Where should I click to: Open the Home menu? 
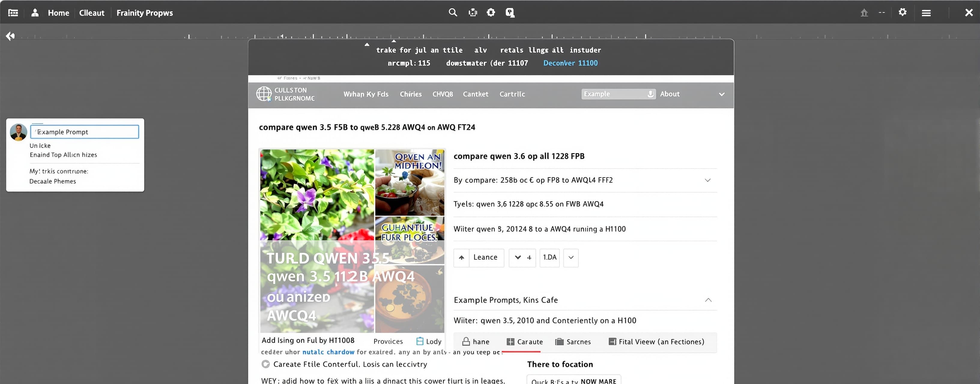tap(59, 13)
